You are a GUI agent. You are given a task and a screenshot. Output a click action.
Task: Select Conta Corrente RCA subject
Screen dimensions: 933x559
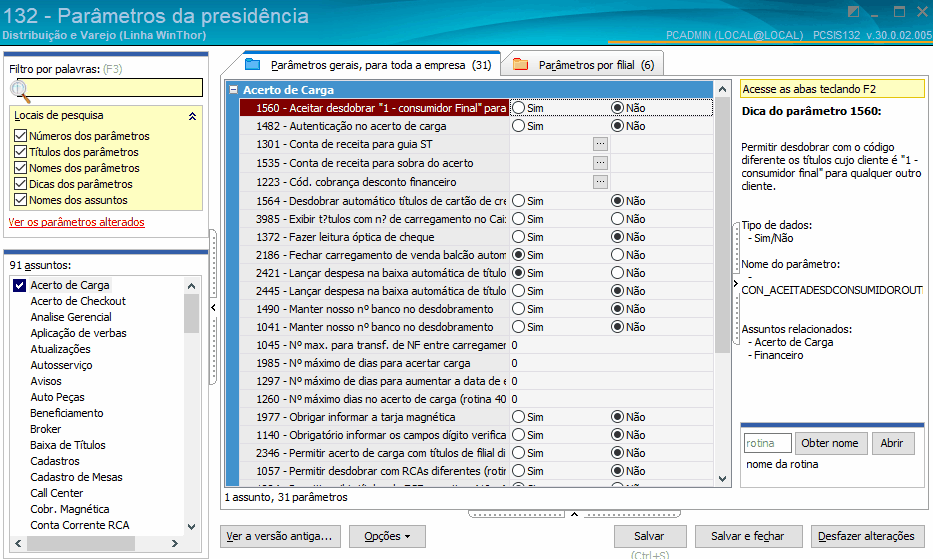pyautogui.click(x=80, y=526)
